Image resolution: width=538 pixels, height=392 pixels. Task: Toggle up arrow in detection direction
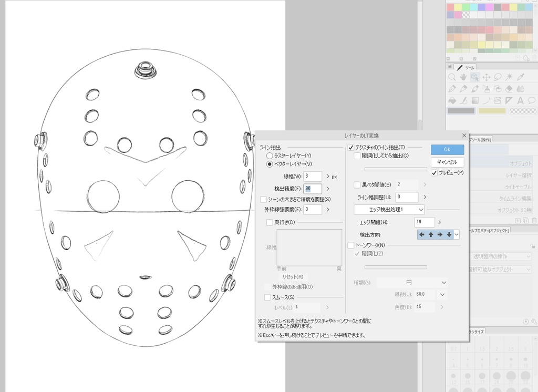pos(431,235)
